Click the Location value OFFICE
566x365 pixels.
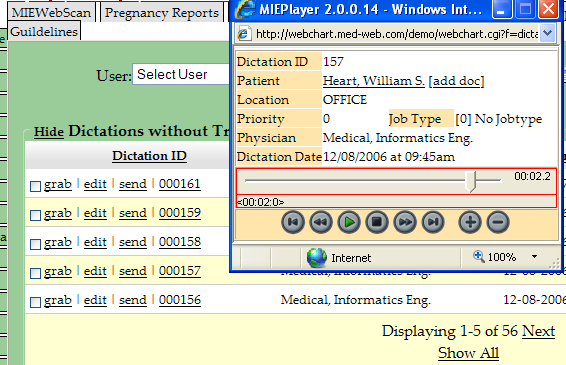point(345,100)
